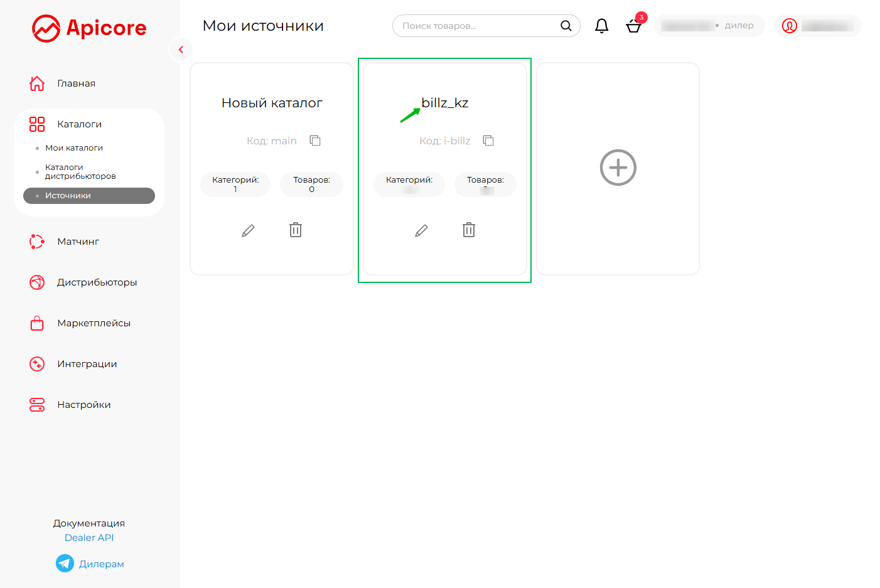The height and width of the screenshot is (588, 880).
Task: Open the Настройки section
Action: pos(83,405)
